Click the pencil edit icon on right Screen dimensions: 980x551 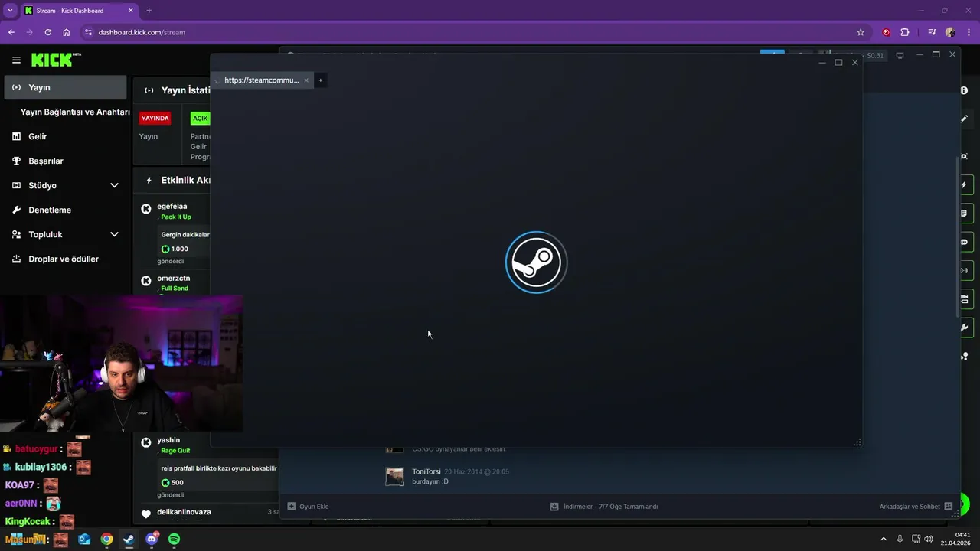(964, 119)
